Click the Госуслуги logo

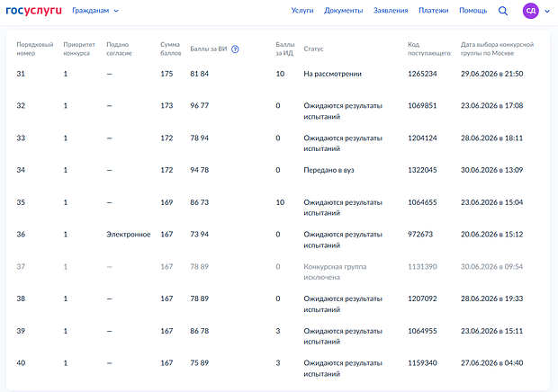coord(34,11)
